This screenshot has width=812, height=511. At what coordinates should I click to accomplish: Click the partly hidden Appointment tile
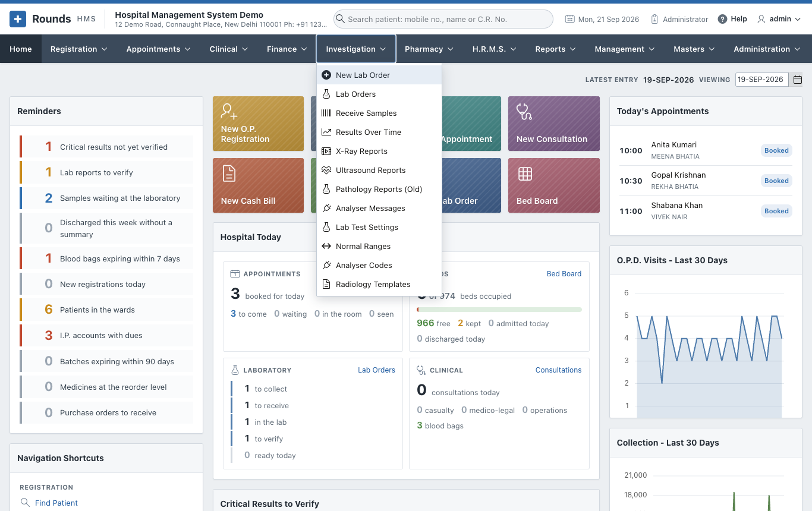tap(472, 124)
